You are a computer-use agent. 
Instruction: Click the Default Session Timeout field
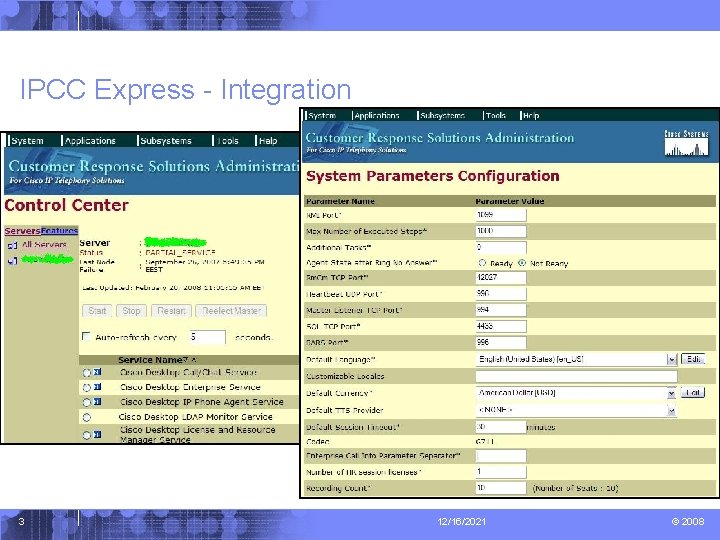point(501,427)
